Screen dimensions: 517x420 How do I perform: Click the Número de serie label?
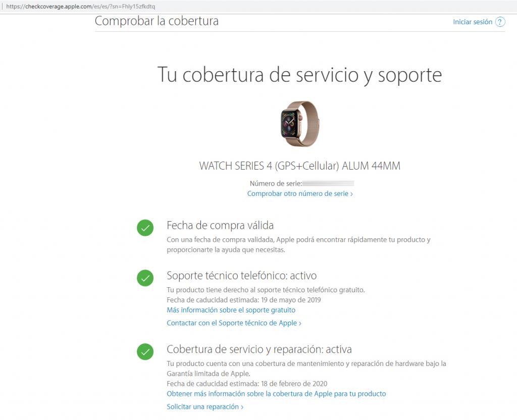coord(276,184)
